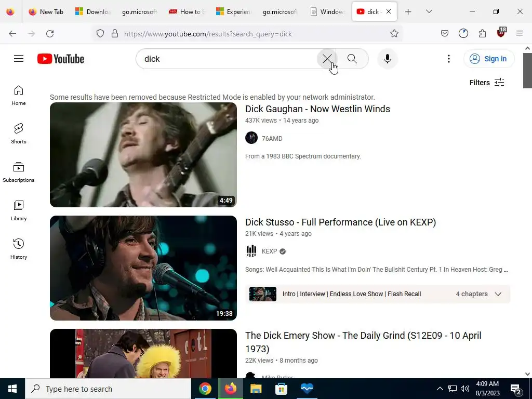Open Subscriptions in sidebar

tap(19, 172)
